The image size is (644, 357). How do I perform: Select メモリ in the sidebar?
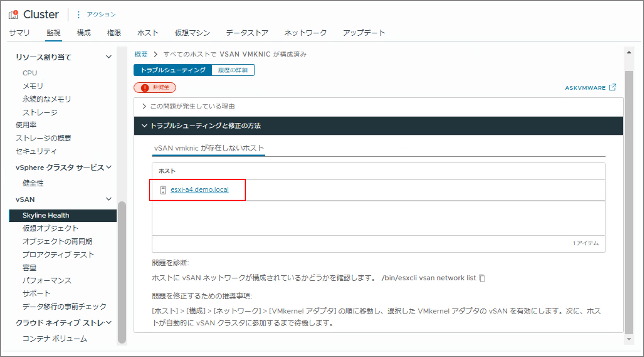(33, 86)
